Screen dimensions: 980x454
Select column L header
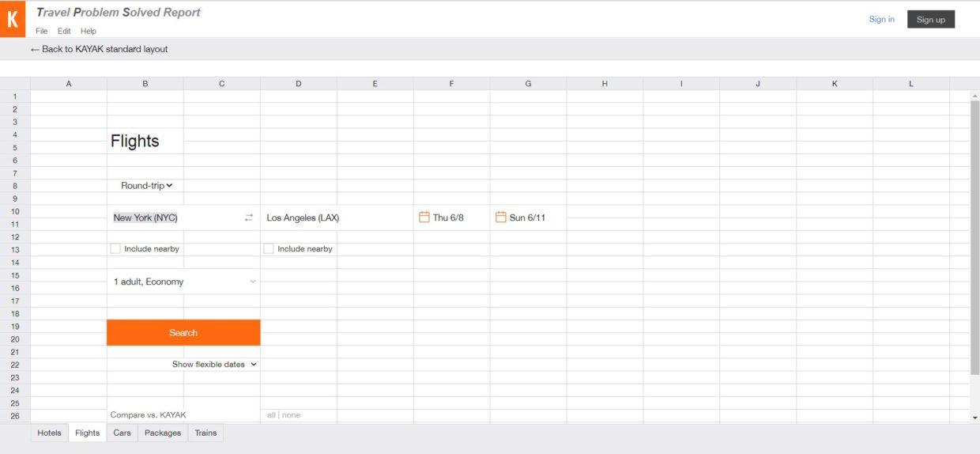point(911,84)
